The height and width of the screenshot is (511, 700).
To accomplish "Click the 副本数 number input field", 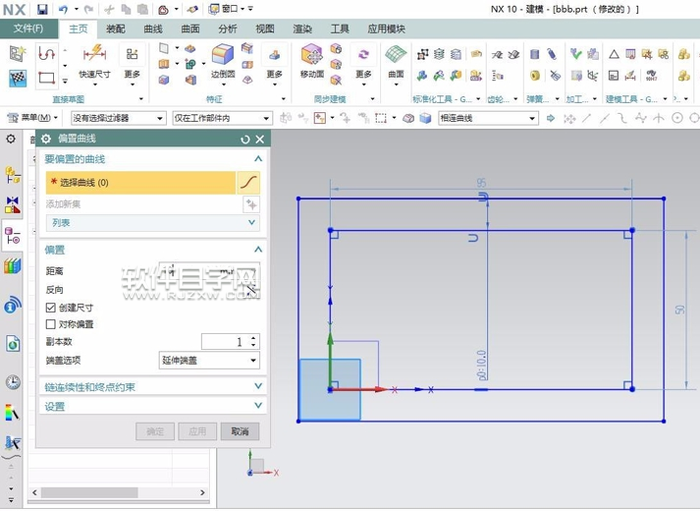I will tap(223, 342).
